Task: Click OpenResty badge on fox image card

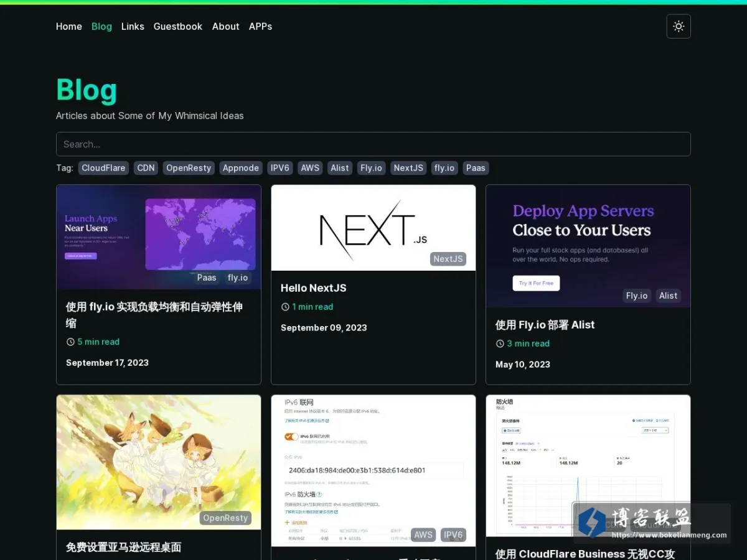Action: pos(225,518)
